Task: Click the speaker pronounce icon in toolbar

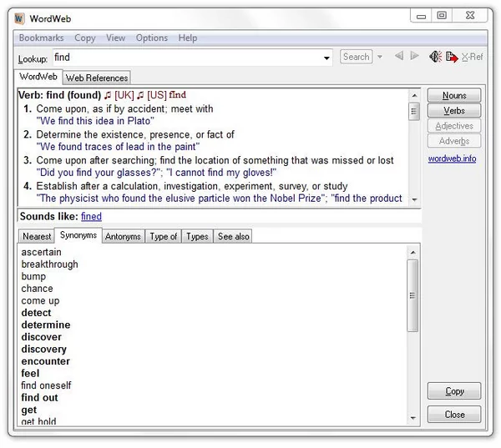Action: pyautogui.click(x=435, y=57)
